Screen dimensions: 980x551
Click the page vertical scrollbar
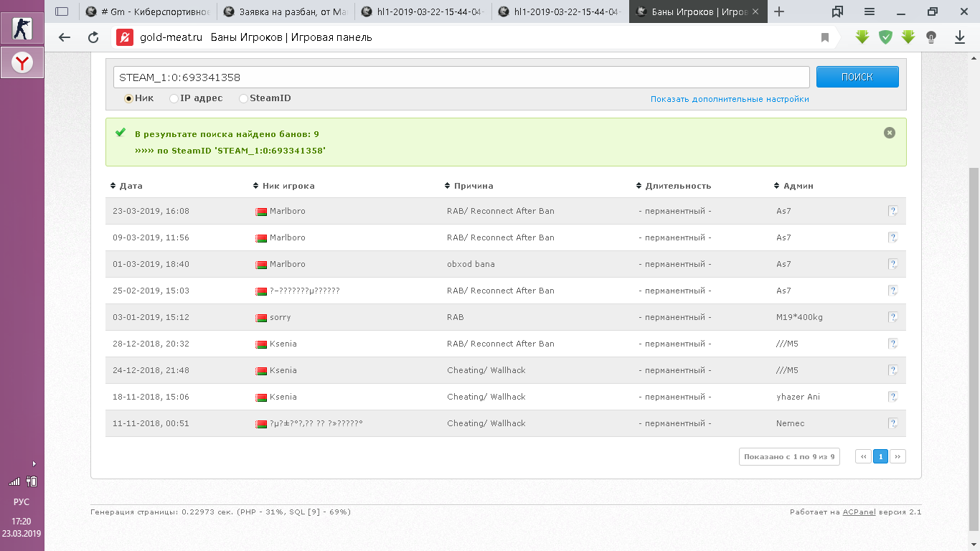click(974, 348)
